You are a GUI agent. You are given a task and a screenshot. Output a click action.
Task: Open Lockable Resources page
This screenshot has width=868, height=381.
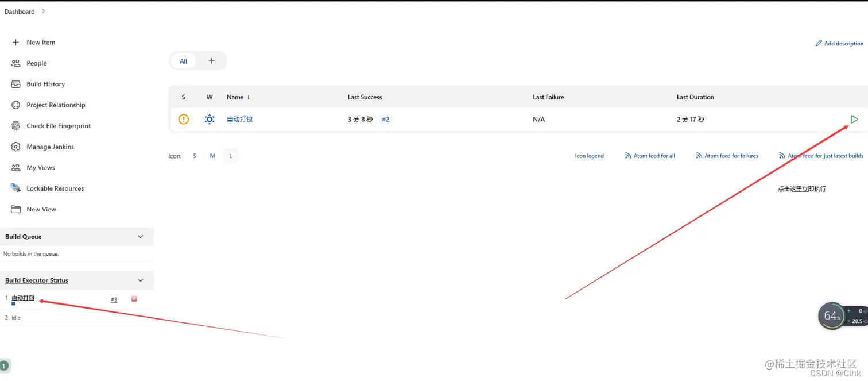pyautogui.click(x=55, y=188)
